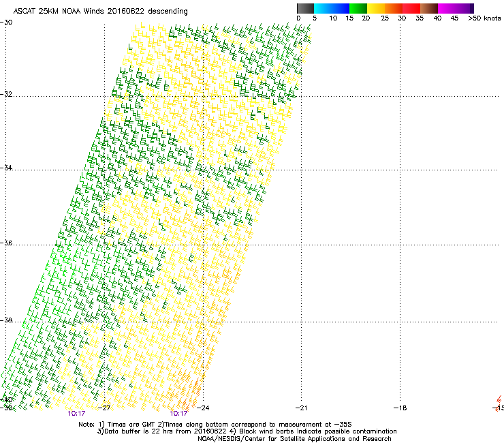The image size is (504, 443).
Task: Click the red wind barbs near -15 longitude
Action: point(499,403)
